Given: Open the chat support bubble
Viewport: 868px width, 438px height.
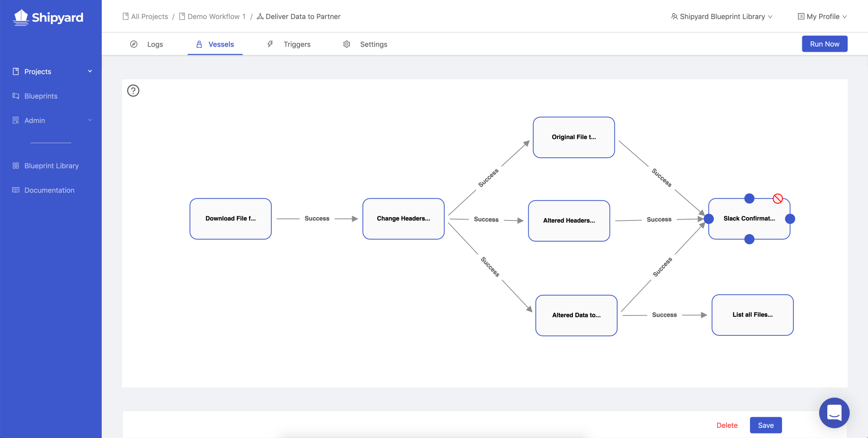Looking at the screenshot, I should pyautogui.click(x=834, y=413).
